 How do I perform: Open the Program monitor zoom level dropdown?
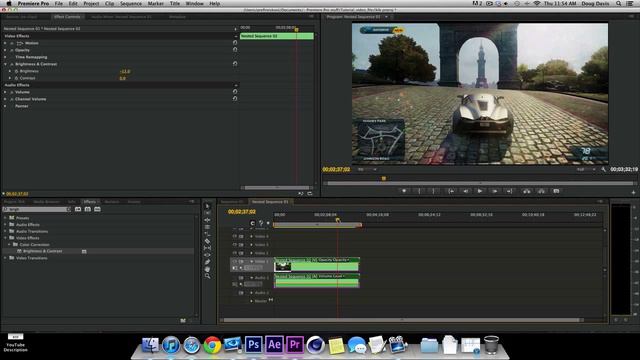point(367,169)
